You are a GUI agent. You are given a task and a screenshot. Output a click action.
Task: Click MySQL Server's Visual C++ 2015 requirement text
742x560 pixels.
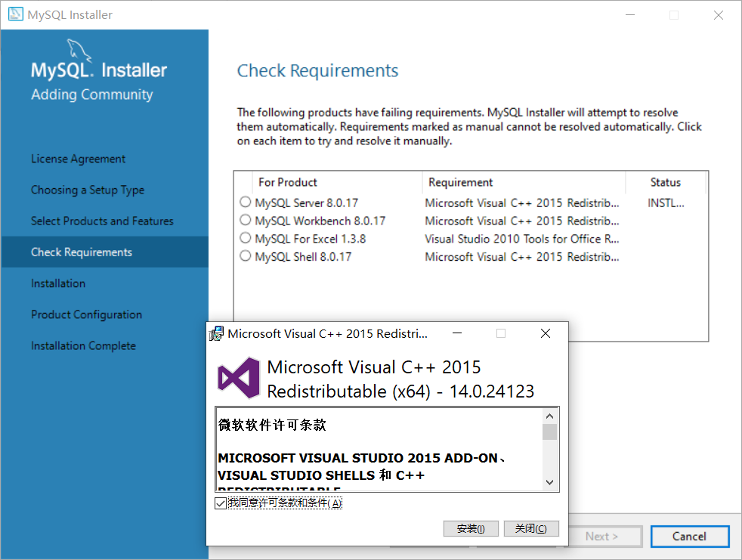coord(522,203)
